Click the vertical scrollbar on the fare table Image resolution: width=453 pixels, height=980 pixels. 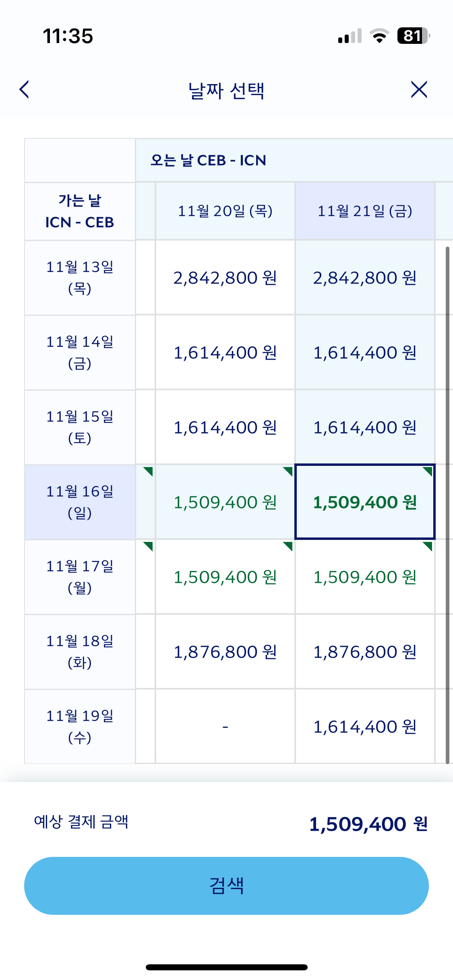tap(447, 503)
